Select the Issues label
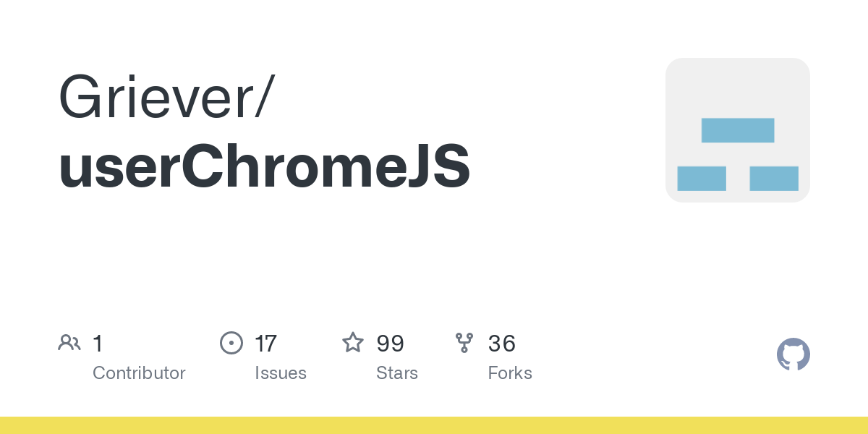The image size is (868, 434). pyautogui.click(x=281, y=373)
